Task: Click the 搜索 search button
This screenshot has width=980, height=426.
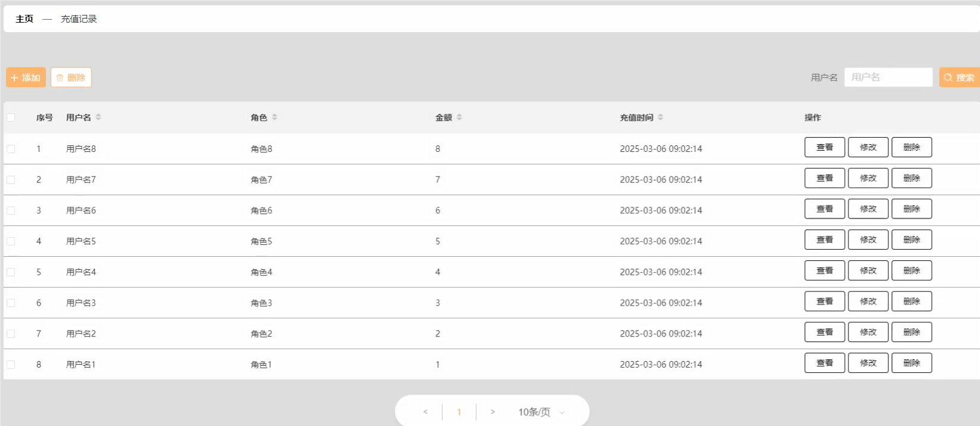Action: click(959, 77)
